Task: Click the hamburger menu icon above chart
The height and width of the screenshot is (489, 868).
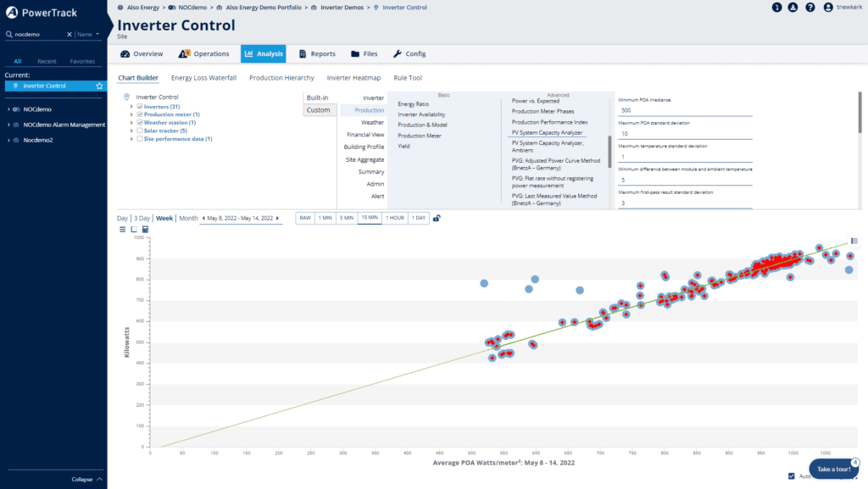Action: pos(122,230)
